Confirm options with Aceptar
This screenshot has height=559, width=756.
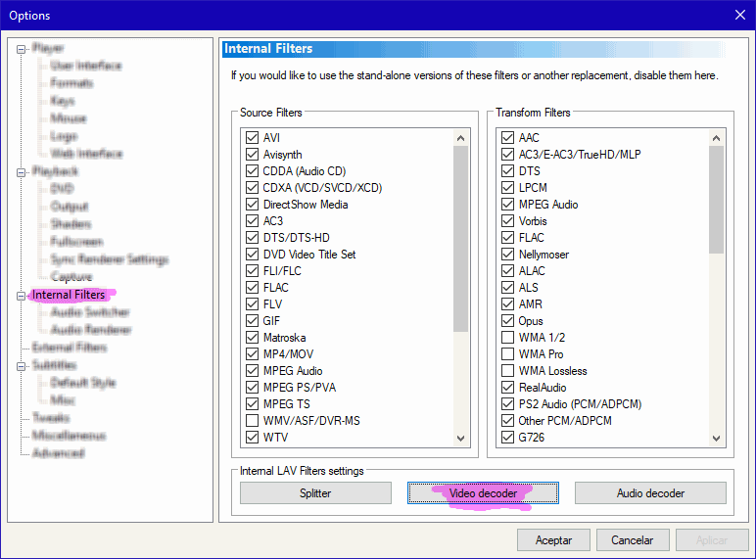pos(553,540)
